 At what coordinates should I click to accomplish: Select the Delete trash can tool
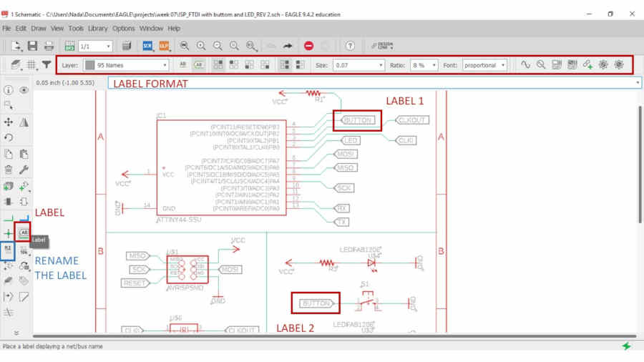coord(8,170)
